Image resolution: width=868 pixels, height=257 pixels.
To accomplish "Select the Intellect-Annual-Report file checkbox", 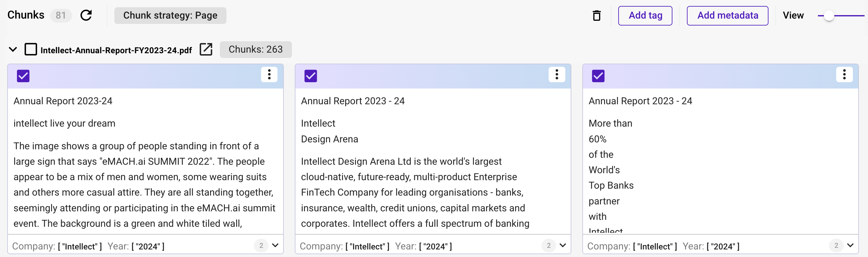I will point(31,49).
